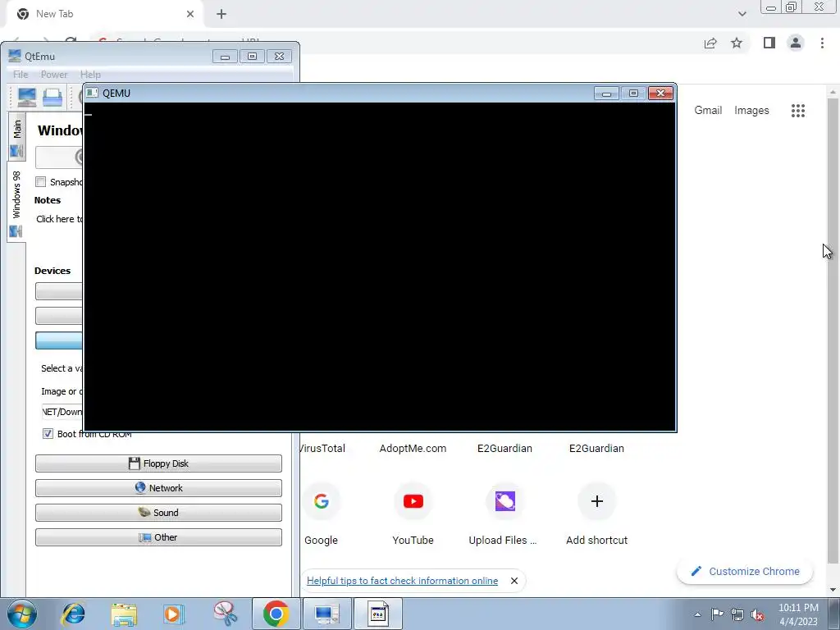840x630 pixels.
Task: Switch to QEMU window via taskbar icon
Action: [x=377, y=614]
